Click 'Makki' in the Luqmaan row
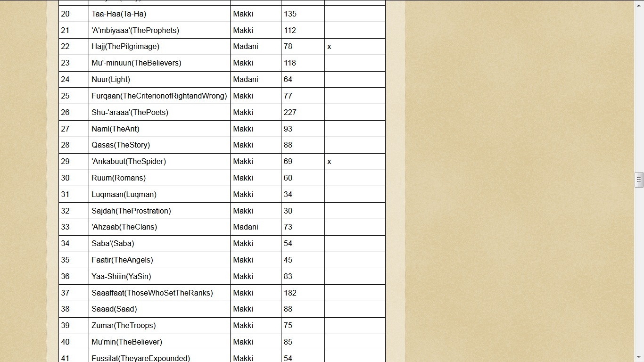Viewport: 644px width, 362px height. [x=243, y=194]
